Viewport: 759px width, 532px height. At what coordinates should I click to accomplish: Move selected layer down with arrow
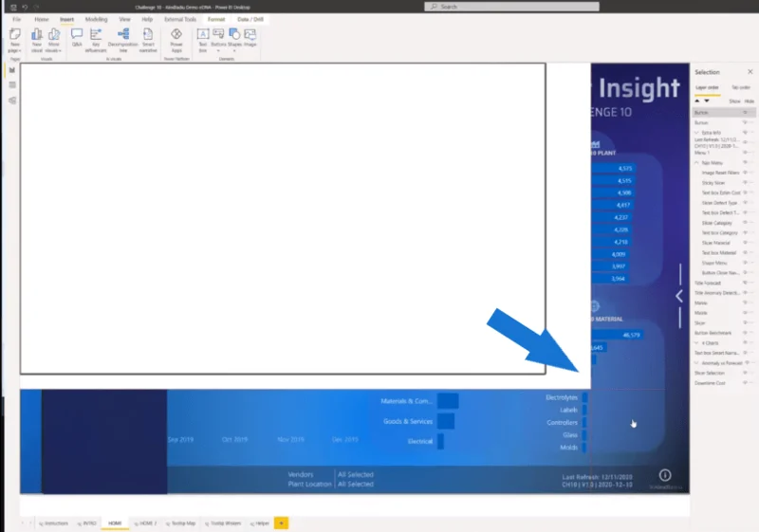tap(707, 101)
